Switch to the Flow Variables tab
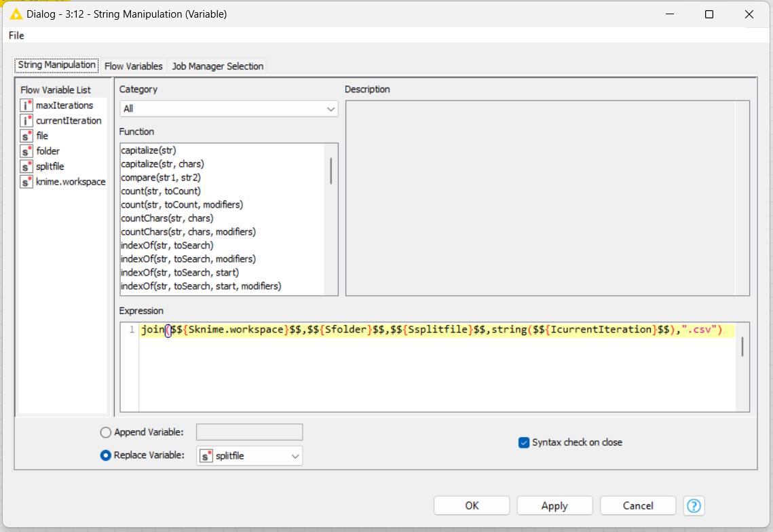Screen dimensions: 773x532 click(133, 66)
